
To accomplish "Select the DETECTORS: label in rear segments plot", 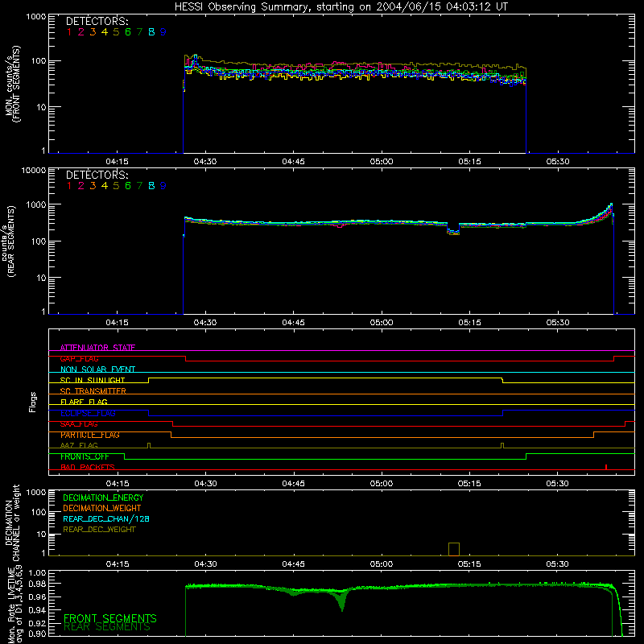I will click(97, 175).
